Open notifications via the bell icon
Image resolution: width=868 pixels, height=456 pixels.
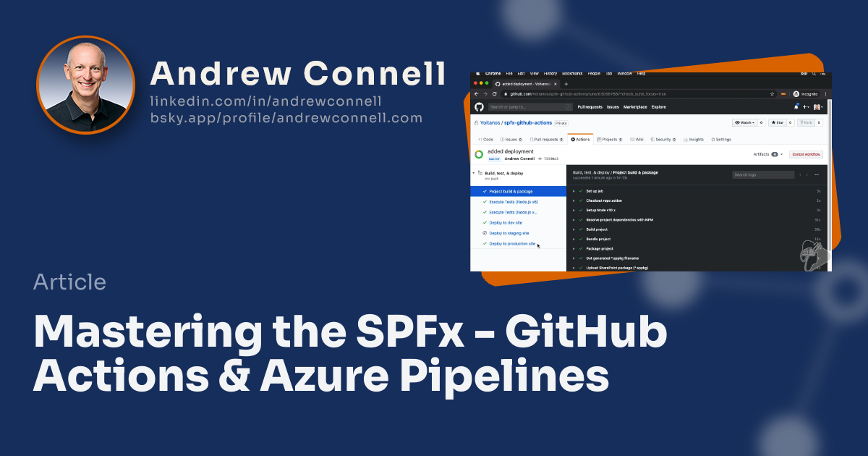tap(796, 106)
